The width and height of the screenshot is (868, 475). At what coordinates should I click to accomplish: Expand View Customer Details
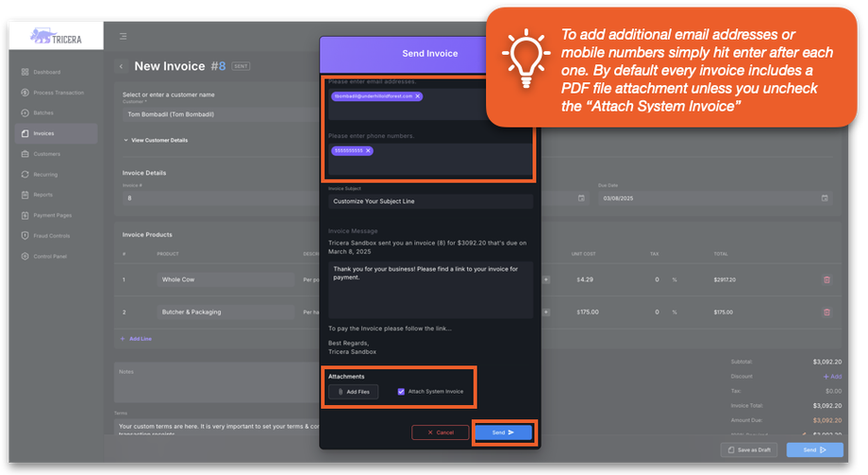click(156, 141)
